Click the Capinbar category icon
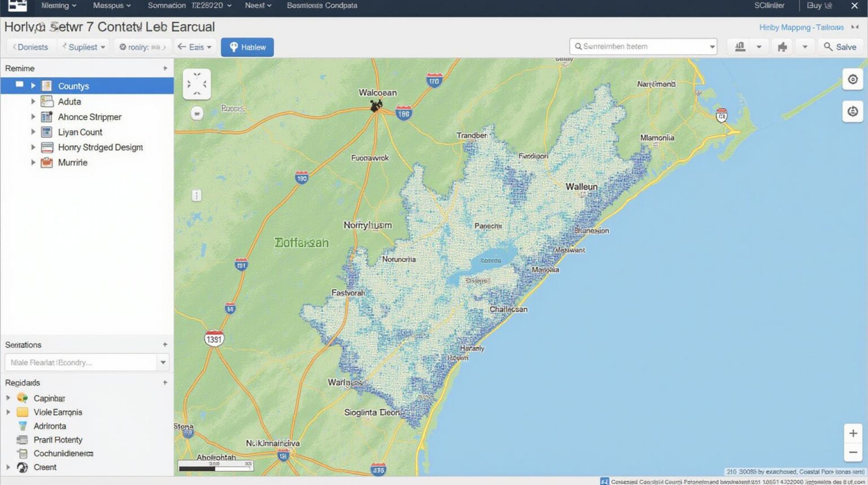The width and height of the screenshot is (868, 485). (x=23, y=398)
